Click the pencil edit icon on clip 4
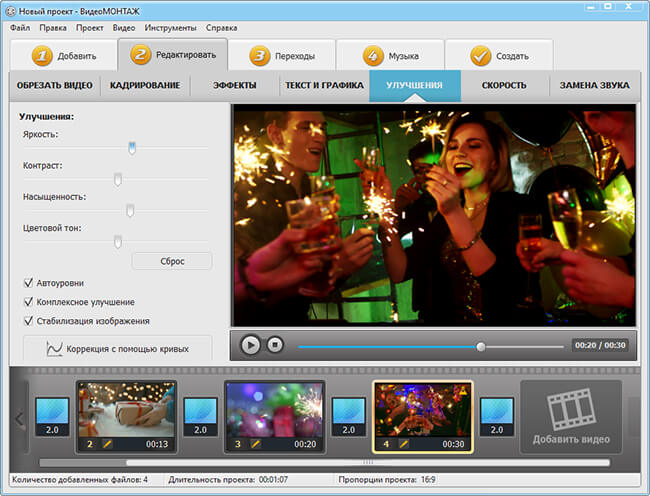This screenshot has width=650, height=496. (404, 444)
